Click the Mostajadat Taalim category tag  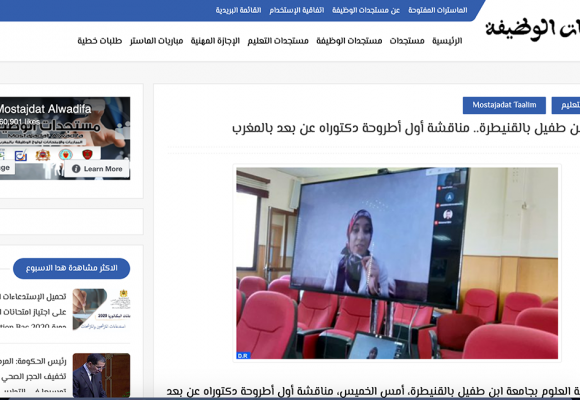click(504, 105)
